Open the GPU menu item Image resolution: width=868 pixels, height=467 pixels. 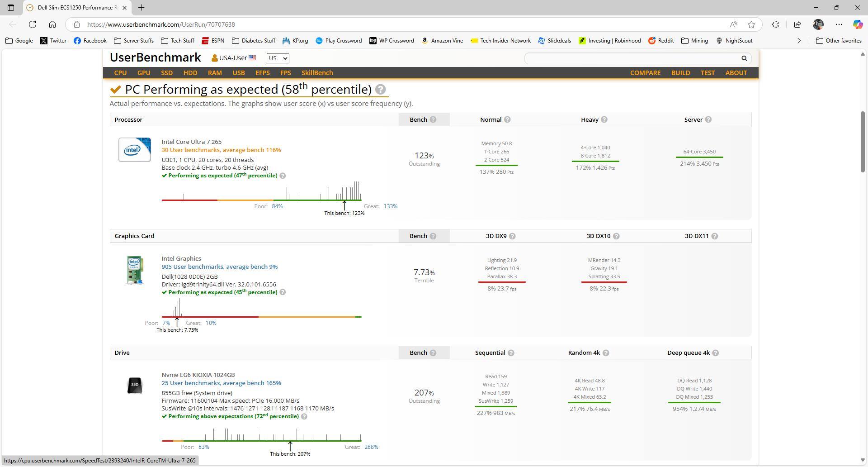144,73
